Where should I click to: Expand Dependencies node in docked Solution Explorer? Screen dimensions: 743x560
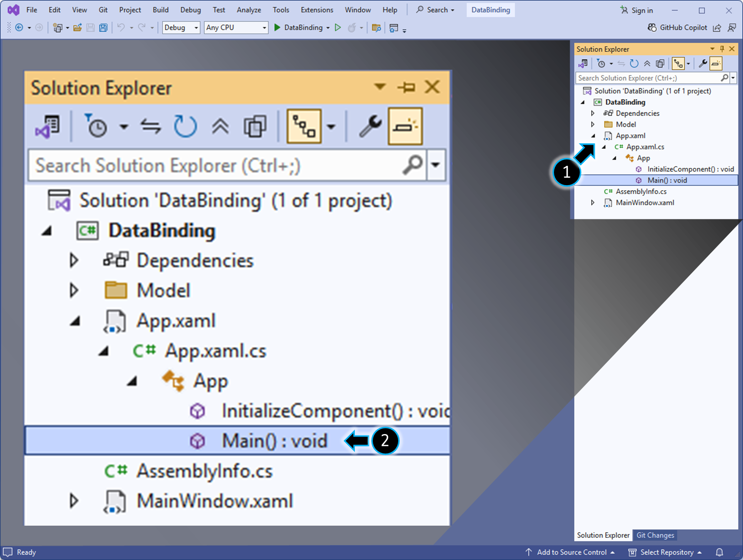click(593, 113)
